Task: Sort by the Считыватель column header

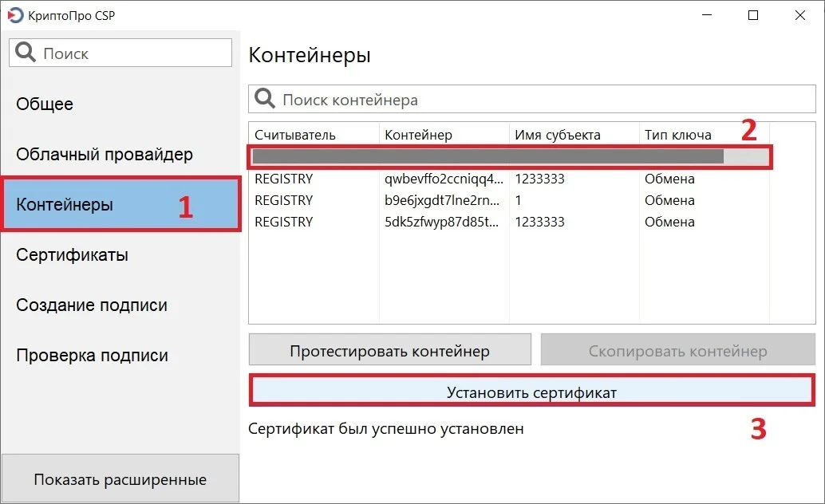Action: 314,135
